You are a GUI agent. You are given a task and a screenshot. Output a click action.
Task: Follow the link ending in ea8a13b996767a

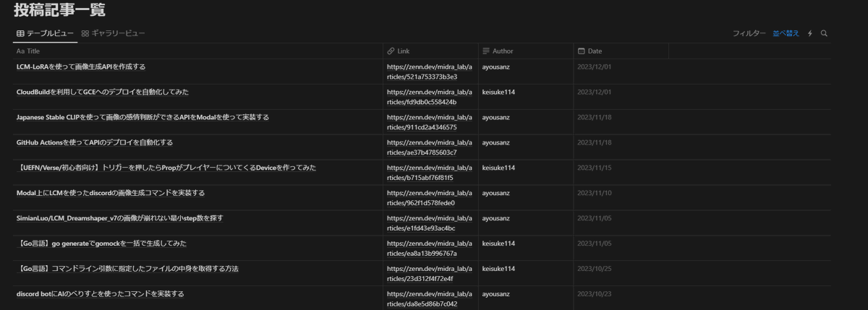(430, 249)
